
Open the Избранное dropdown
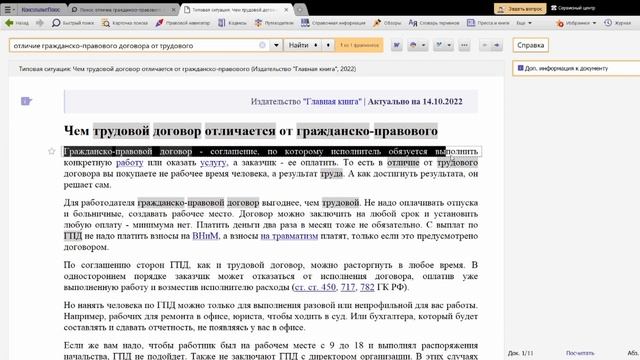[x=576, y=23]
